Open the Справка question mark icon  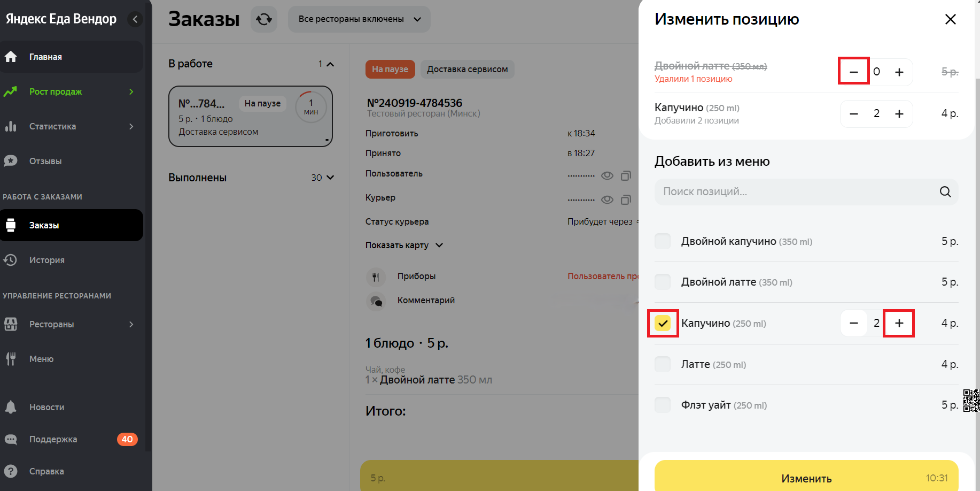[x=11, y=471]
